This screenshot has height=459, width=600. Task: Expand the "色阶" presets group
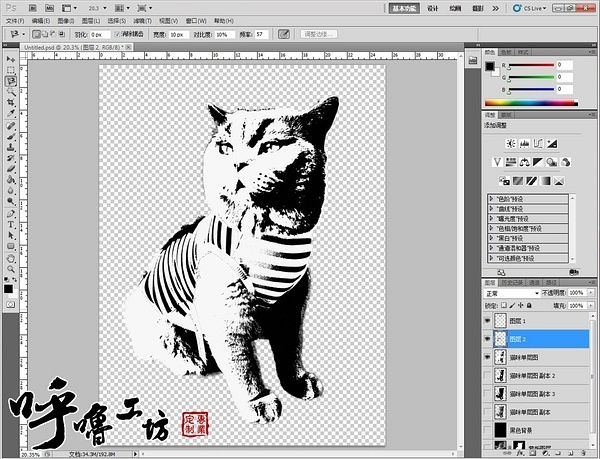point(492,199)
